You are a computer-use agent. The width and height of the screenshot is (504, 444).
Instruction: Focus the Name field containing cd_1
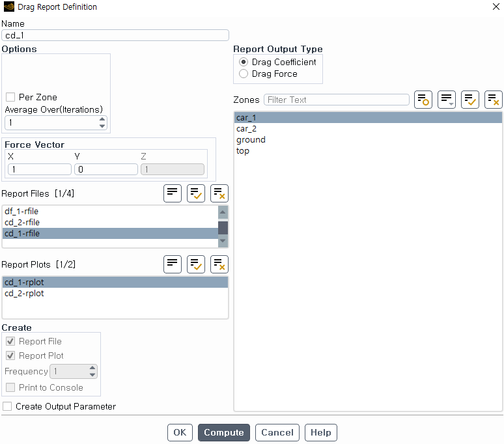click(x=115, y=35)
